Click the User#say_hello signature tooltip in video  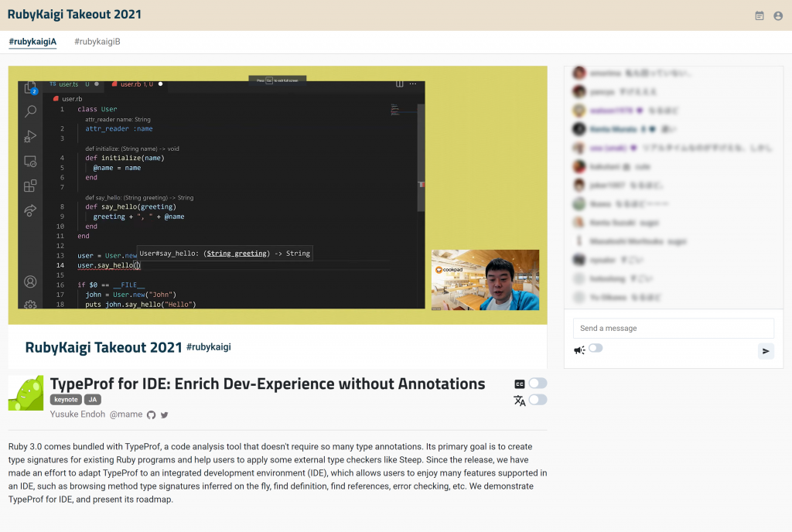[x=225, y=254]
